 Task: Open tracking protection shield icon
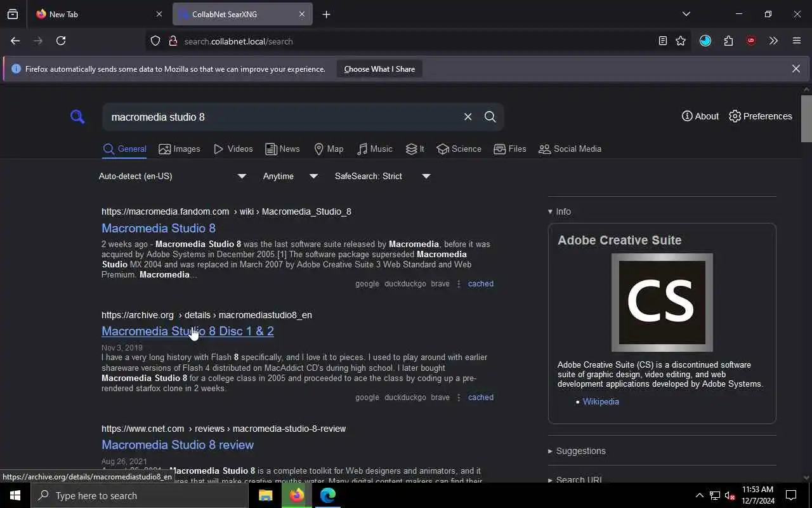[x=155, y=41]
